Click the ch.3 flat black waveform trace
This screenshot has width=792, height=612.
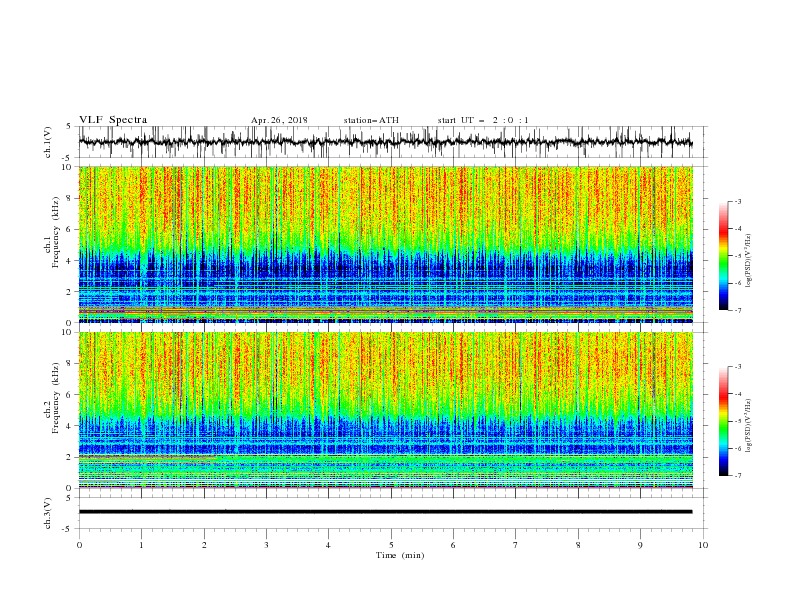click(385, 512)
